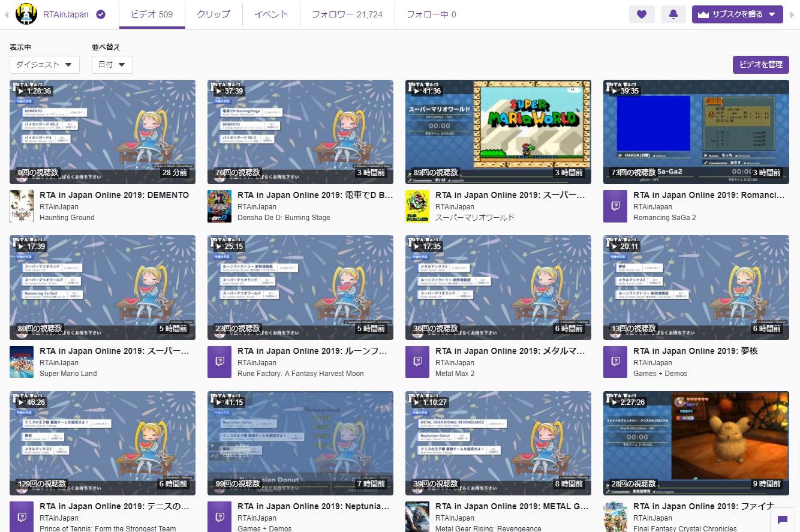Open the フォロー中 0 tab
This screenshot has height=532, width=800.
(431, 14)
